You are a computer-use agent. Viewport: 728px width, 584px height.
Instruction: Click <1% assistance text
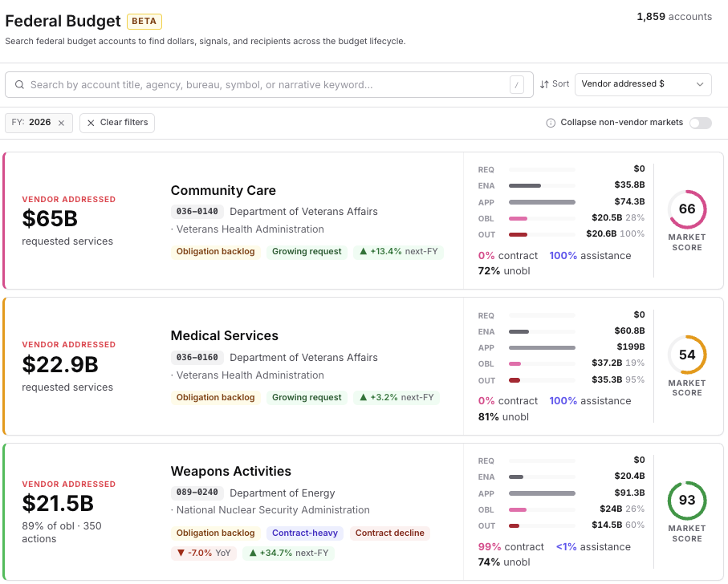(593, 547)
